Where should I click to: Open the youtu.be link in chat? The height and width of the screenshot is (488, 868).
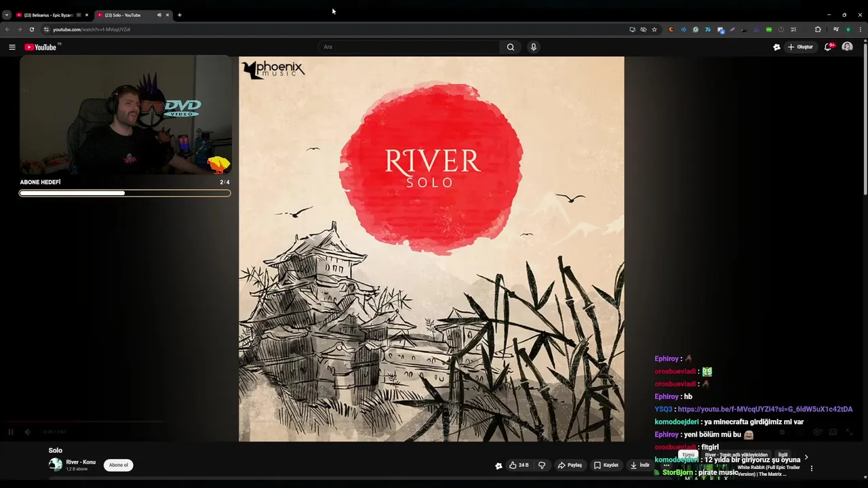(765, 409)
